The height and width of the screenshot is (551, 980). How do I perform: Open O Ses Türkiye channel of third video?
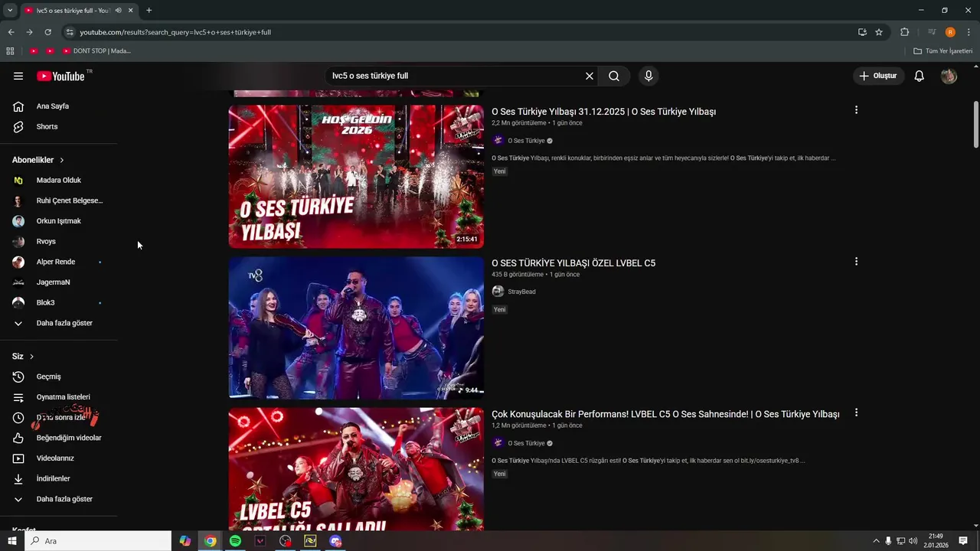[x=526, y=443]
